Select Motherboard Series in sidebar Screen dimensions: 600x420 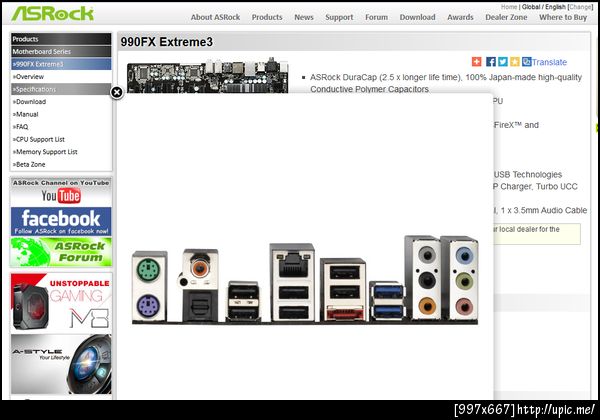coord(61,51)
